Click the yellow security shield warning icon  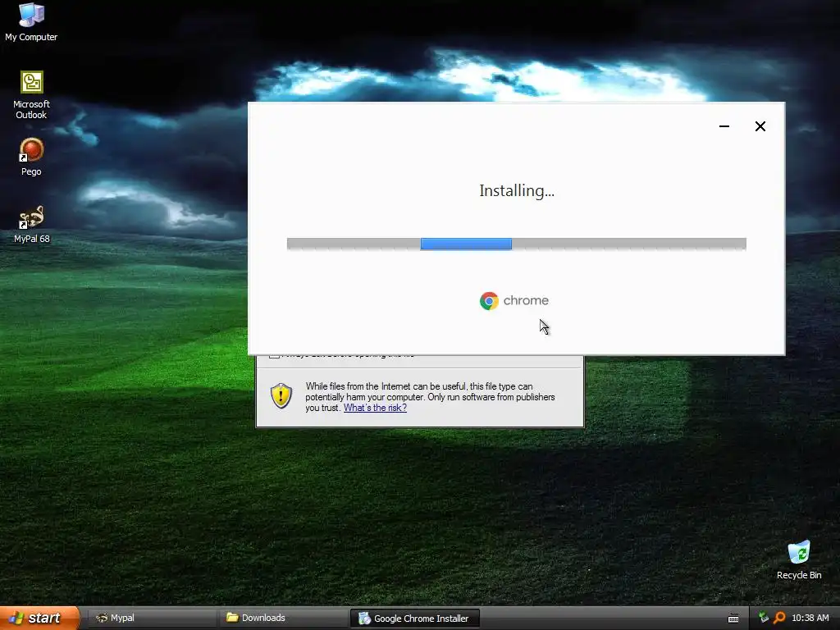coord(281,396)
